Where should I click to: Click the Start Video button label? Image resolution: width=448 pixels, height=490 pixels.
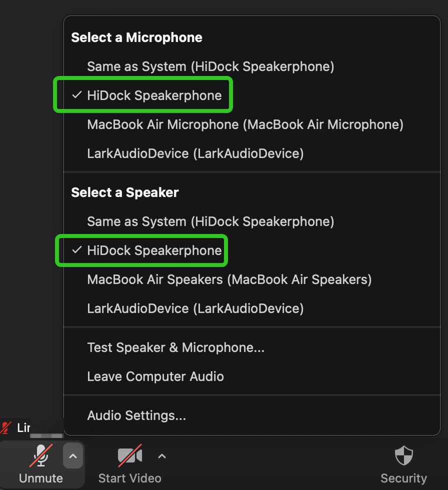[x=129, y=478]
